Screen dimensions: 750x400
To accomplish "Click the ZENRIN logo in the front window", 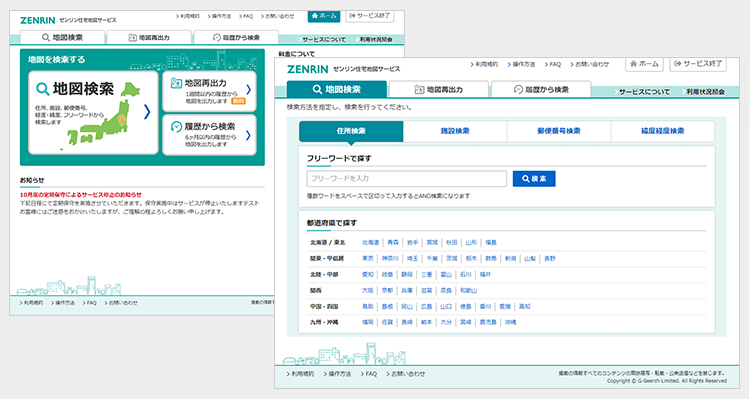I will click(x=308, y=69).
